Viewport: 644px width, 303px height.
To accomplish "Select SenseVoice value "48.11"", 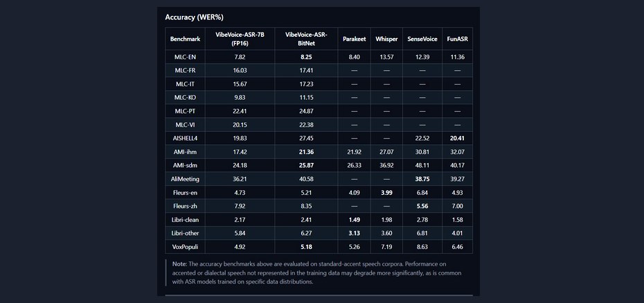I will pyautogui.click(x=422, y=165).
